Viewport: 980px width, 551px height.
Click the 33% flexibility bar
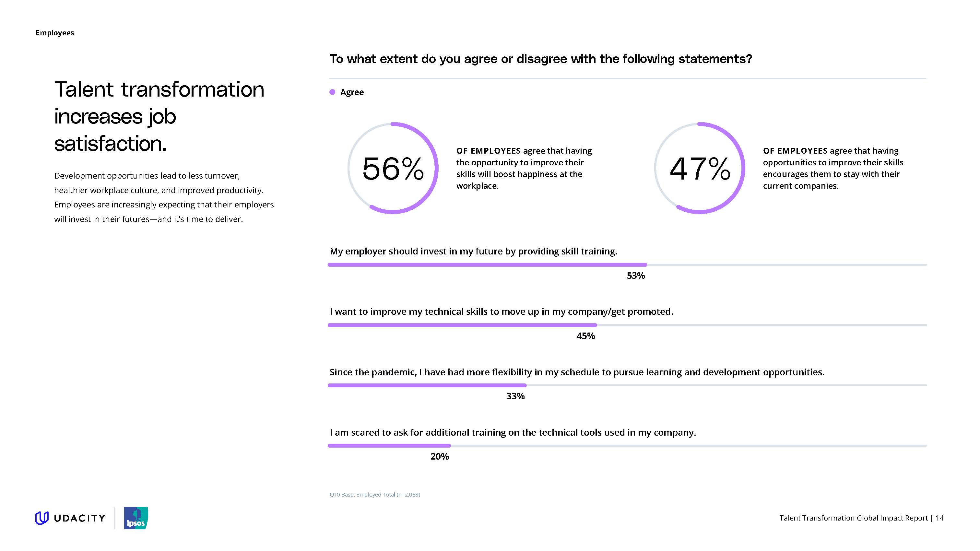[x=427, y=386]
